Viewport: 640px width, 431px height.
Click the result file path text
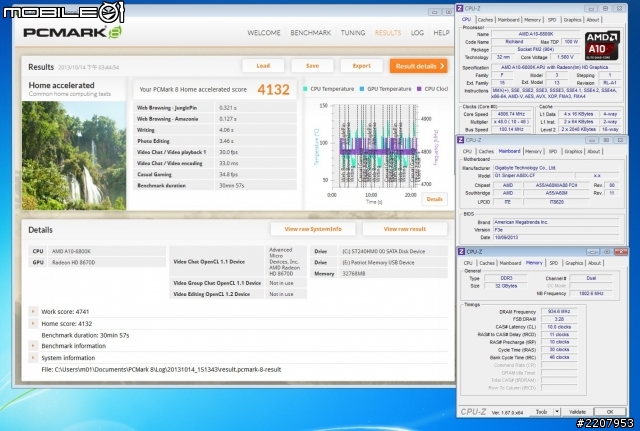161,369
